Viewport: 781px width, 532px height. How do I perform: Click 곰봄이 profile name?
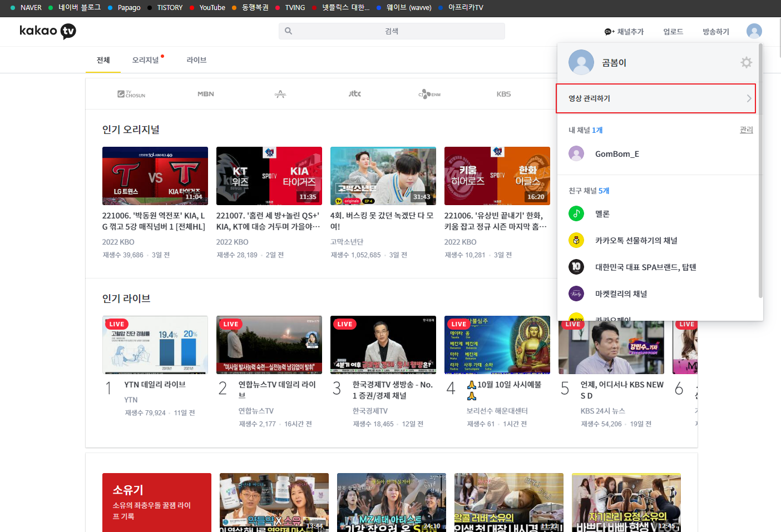click(x=614, y=63)
